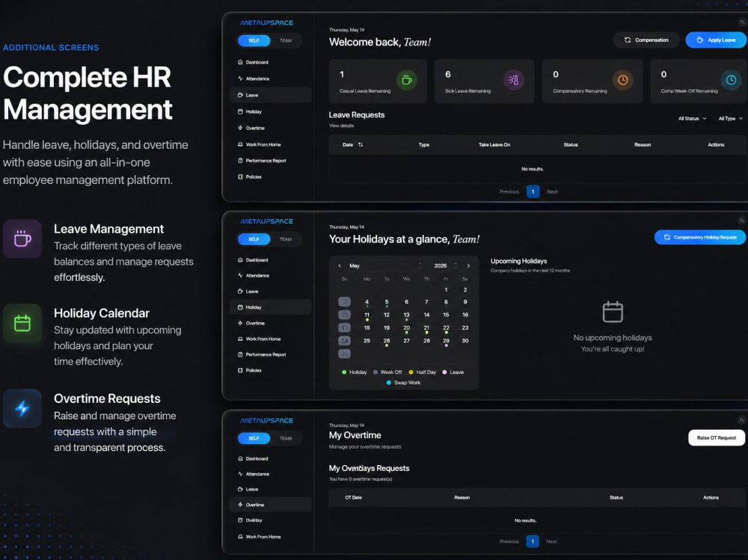Open the TL avatar on the My Overtime screen

click(741, 419)
